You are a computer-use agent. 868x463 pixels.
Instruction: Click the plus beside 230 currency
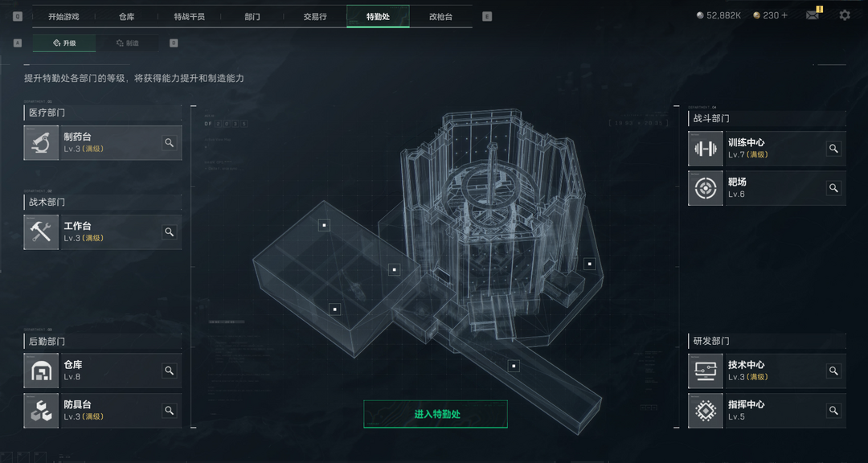tap(784, 15)
